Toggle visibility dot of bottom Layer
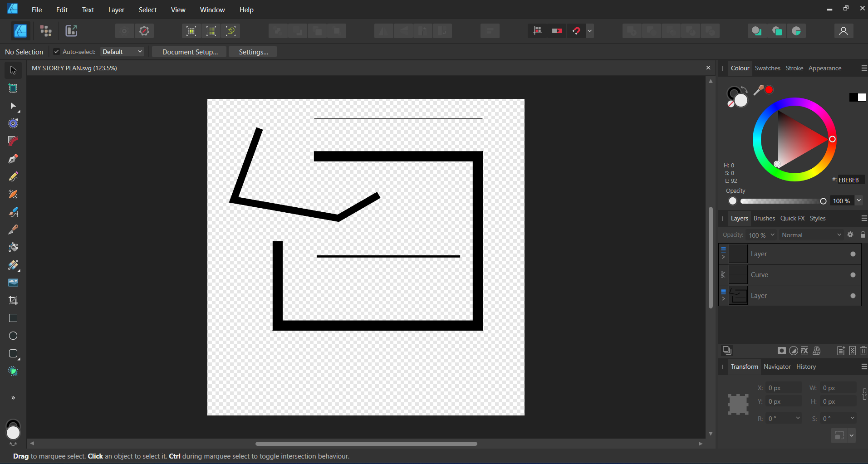This screenshot has width=868, height=464. pos(853,296)
